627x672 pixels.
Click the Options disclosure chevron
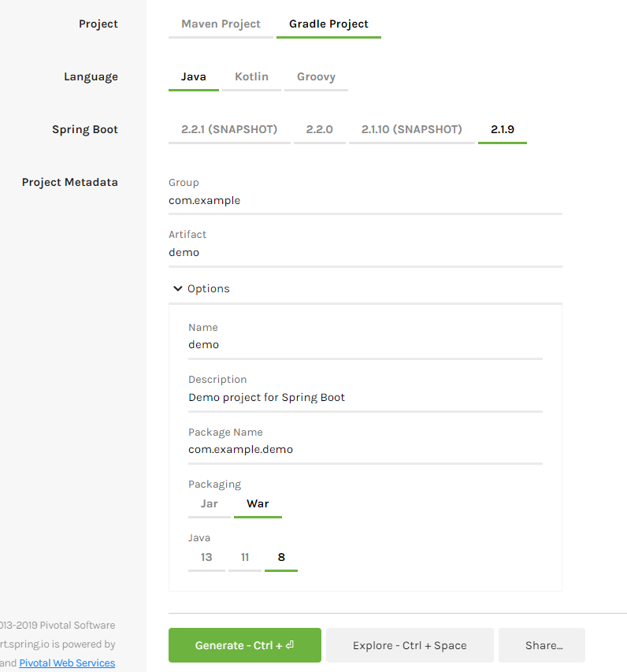click(x=178, y=288)
